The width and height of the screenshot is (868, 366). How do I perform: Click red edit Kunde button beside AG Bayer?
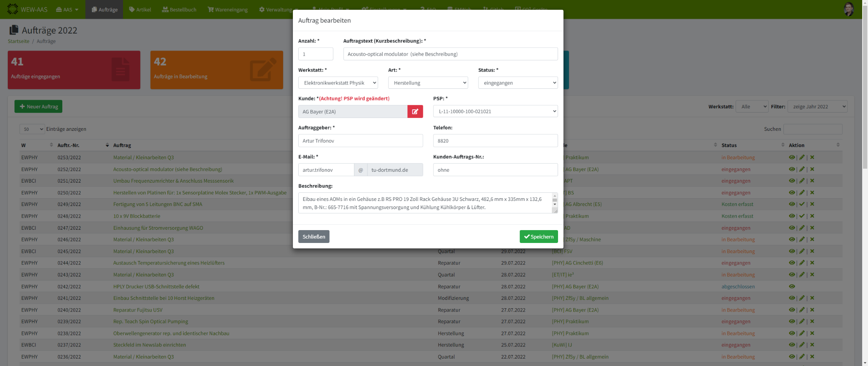[415, 112]
